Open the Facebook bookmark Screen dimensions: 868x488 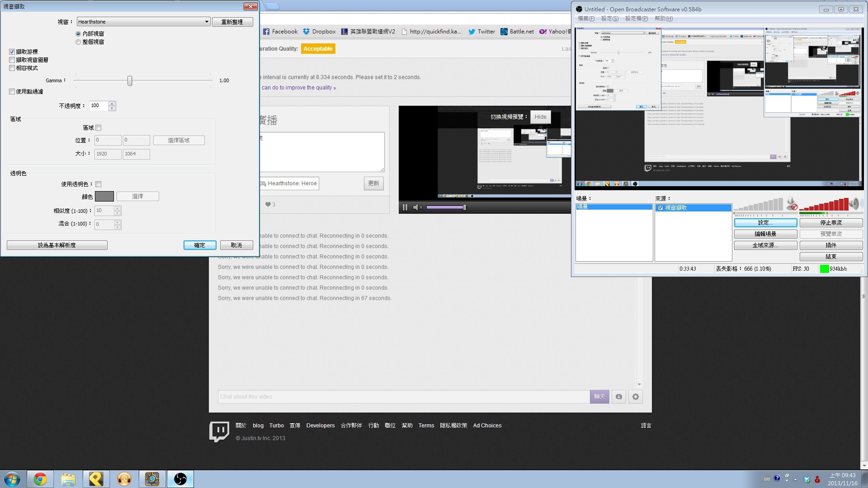[x=280, y=32]
